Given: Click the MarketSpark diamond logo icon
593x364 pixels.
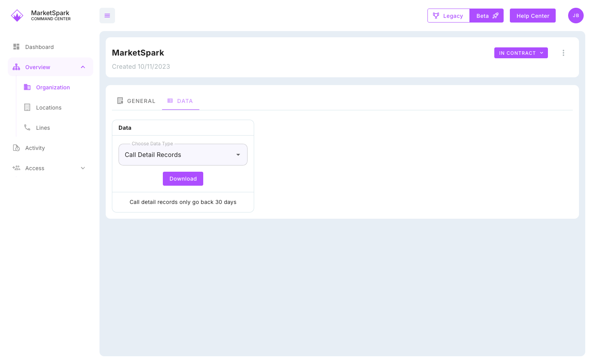Looking at the screenshot, I should tap(17, 16).
